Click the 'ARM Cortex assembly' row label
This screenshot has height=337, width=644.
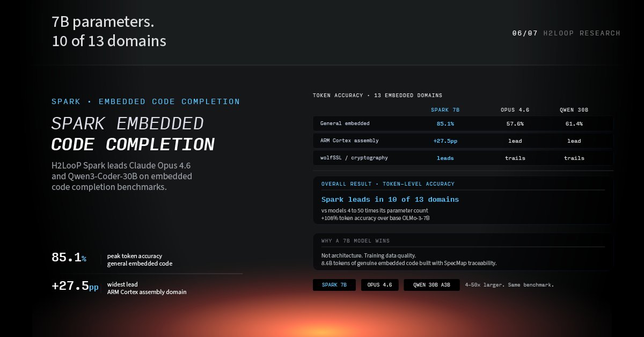pos(350,141)
